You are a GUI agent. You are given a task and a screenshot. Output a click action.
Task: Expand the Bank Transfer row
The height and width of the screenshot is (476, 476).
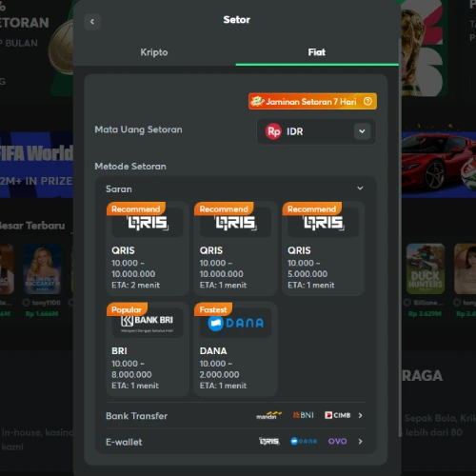click(235, 416)
